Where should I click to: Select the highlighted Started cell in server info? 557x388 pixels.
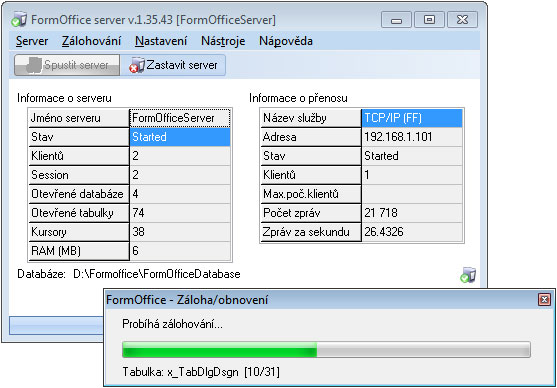click(180, 137)
